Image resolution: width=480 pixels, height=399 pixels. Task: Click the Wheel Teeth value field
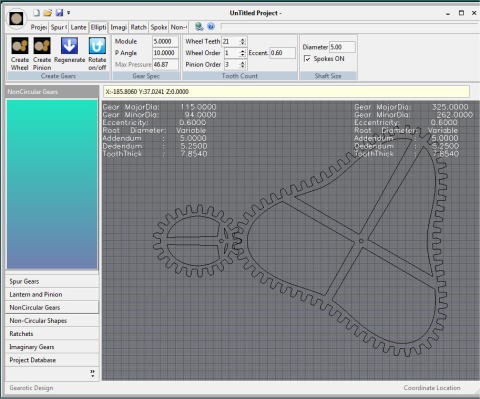click(231, 41)
